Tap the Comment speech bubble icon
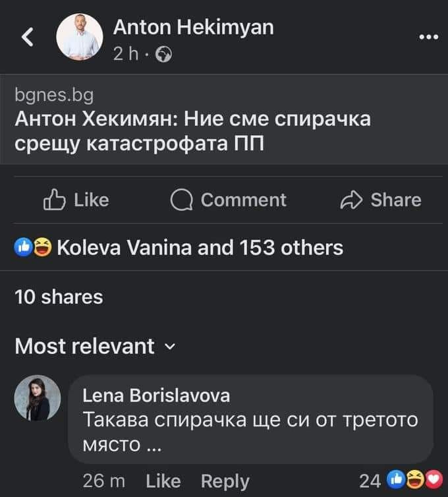This screenshot has height=497, width=448. [x=182, y=200]
